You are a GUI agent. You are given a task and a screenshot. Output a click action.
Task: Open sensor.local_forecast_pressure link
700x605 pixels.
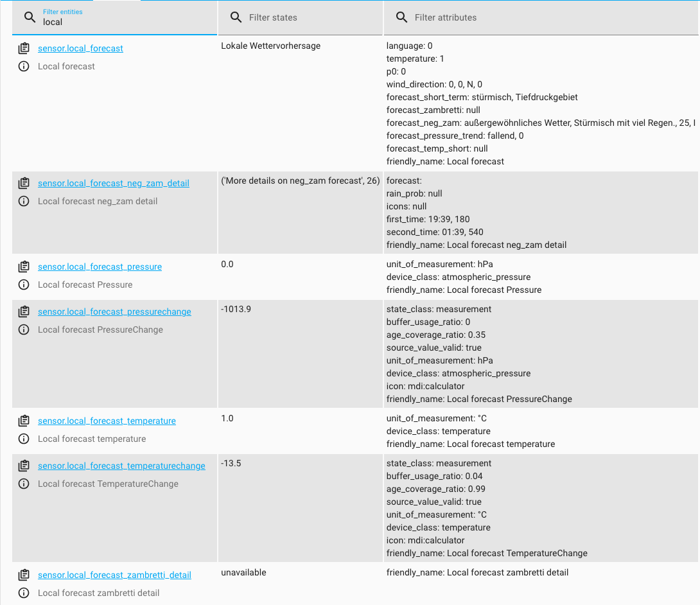100,267
